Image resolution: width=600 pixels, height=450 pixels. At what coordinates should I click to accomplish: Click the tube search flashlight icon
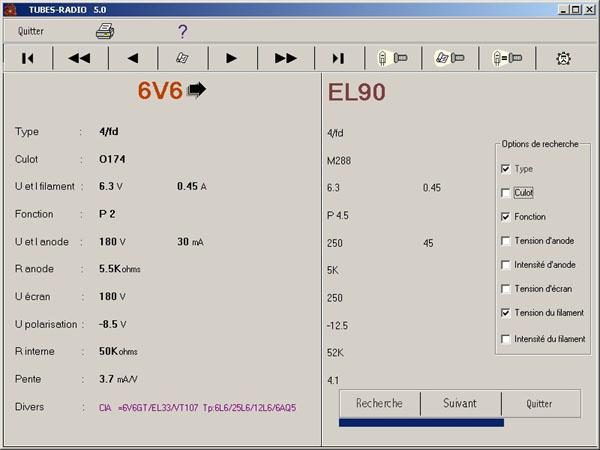point(392,58)
